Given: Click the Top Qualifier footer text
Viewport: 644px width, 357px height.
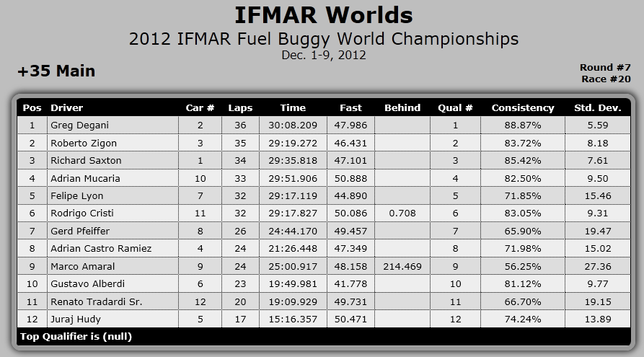Looking at the screenshot, I should [x=76, y=337].
